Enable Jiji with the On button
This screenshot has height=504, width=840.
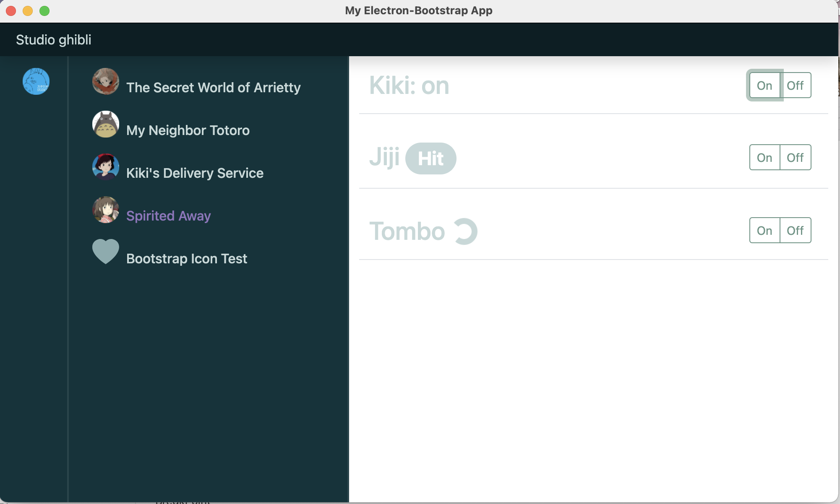click(764, 158)
